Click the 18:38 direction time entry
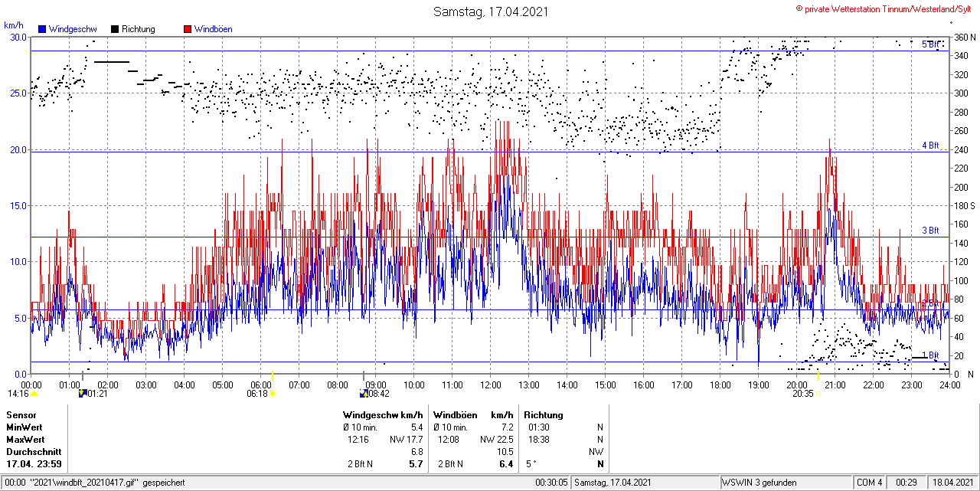Screen dimensions: 980x491 click(x=538, y=440)
